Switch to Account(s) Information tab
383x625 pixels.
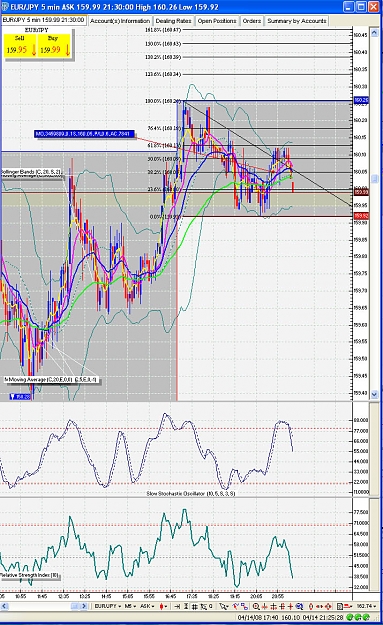click(x=120, y=21)
